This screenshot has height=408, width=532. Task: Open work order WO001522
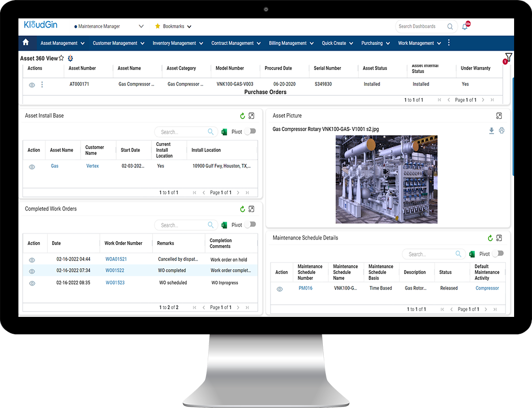(x=115, y=270)
